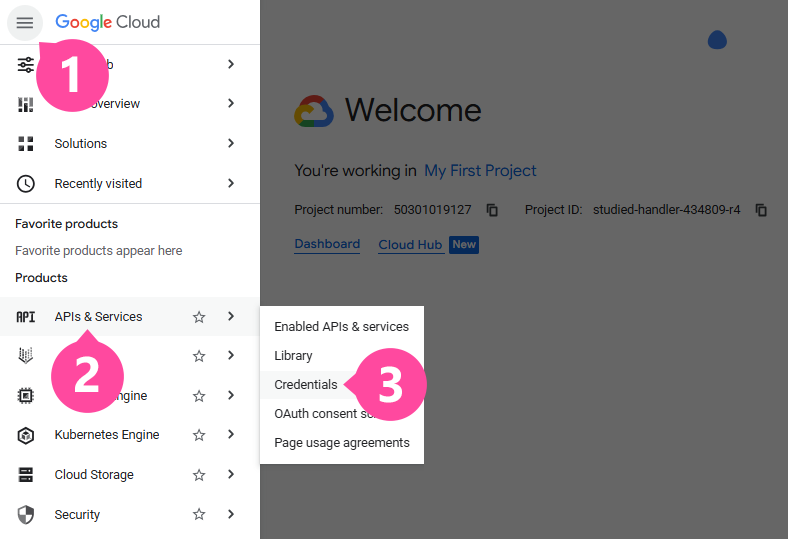This screenshot has width=788, height=539.
Task: Select Credentials from the submenu
Action: [306, 385]
